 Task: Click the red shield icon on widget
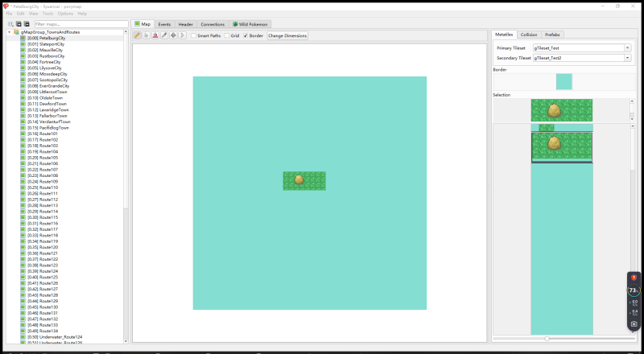tap(634, 278)
